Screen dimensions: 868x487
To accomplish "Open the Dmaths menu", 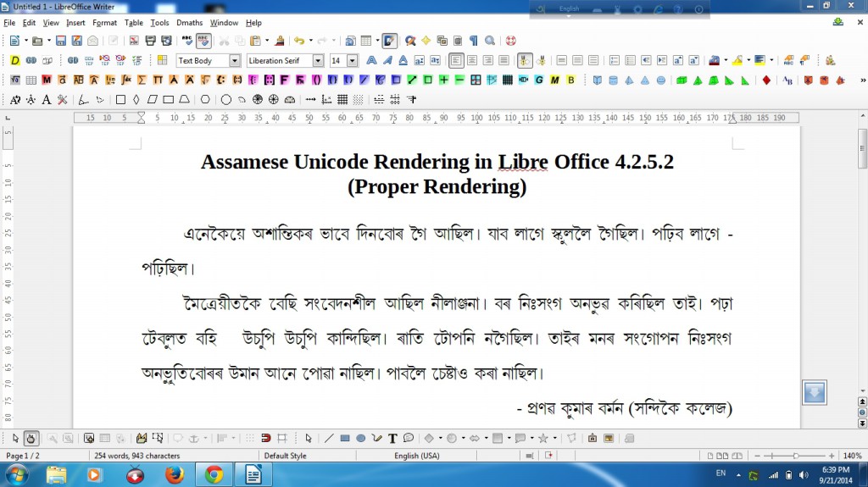I will [x=189, y=23].
